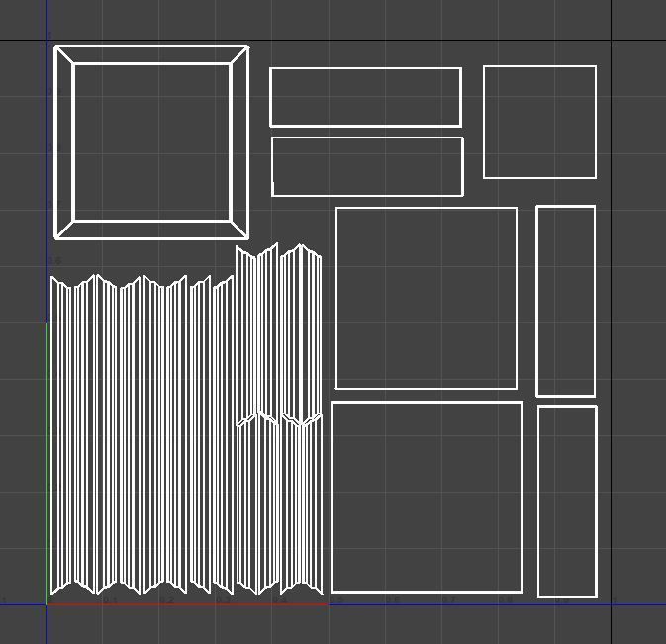
Task: Pick the upper tall narrow rectangle shell
Action: (566, 301)
